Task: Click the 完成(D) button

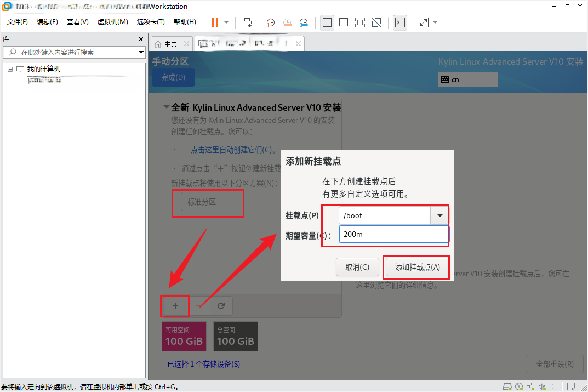Action: click(x=173, y=77)
